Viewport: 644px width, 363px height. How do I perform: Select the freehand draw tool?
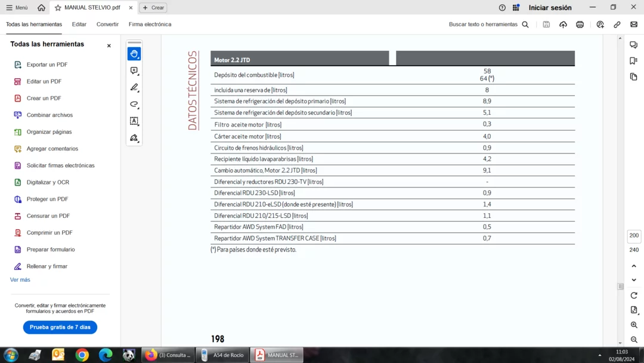134,104
